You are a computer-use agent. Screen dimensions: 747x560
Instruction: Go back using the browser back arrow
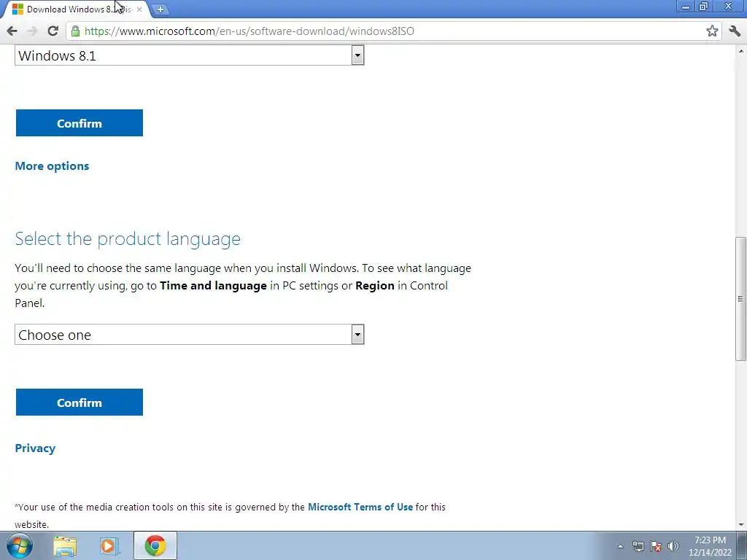[x=12, y=31]
